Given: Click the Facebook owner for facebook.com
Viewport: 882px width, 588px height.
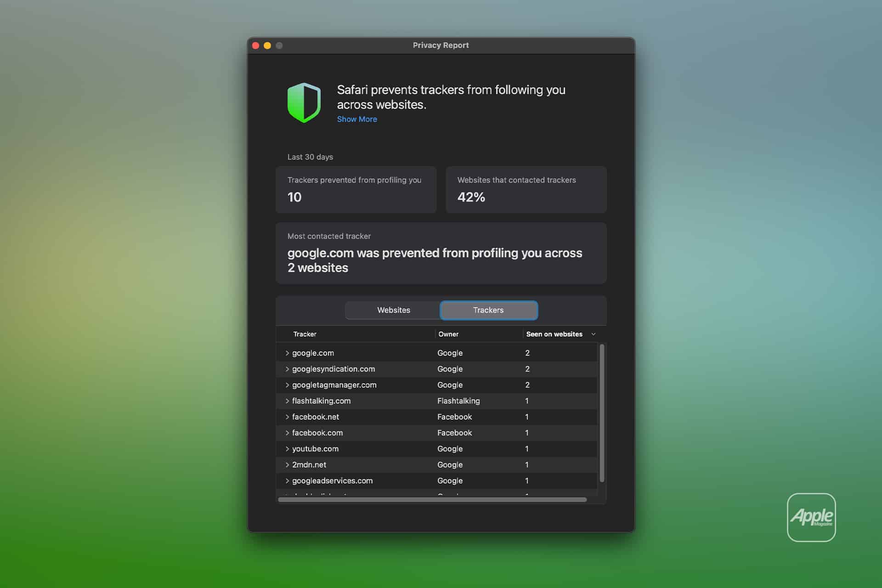Looking at the screenshot, I should click(454, 433).
